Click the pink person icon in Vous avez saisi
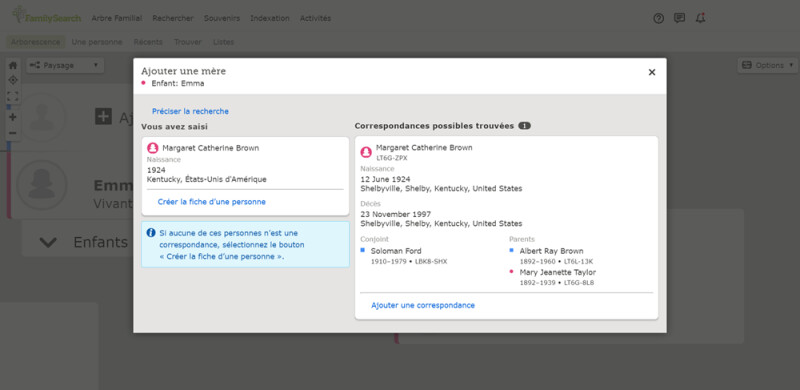 pos(153,148)
